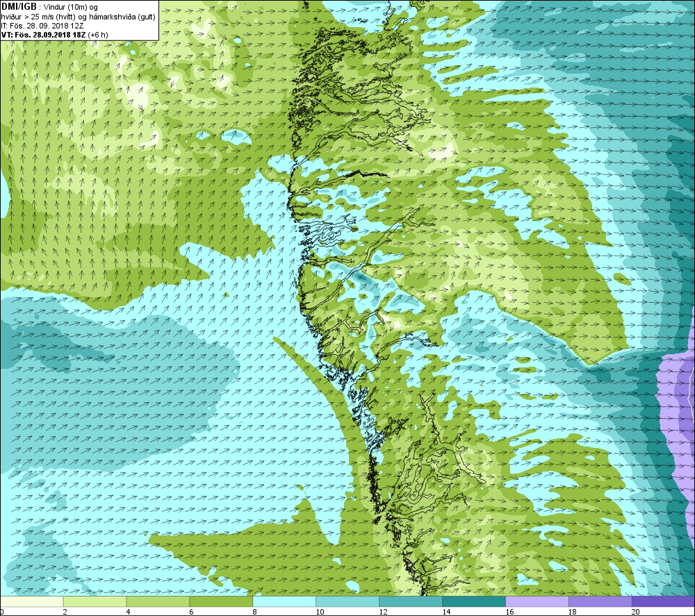This screenshot has height=616, width=695.
Task: Click the "Vindur (10m) og" text
Action: point(71,8)
